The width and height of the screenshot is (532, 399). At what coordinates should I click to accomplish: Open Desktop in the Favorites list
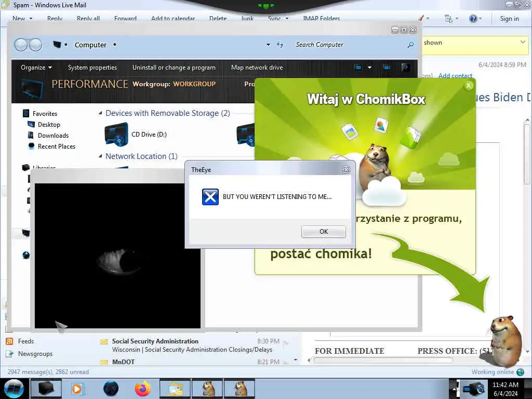pos(49,125)
